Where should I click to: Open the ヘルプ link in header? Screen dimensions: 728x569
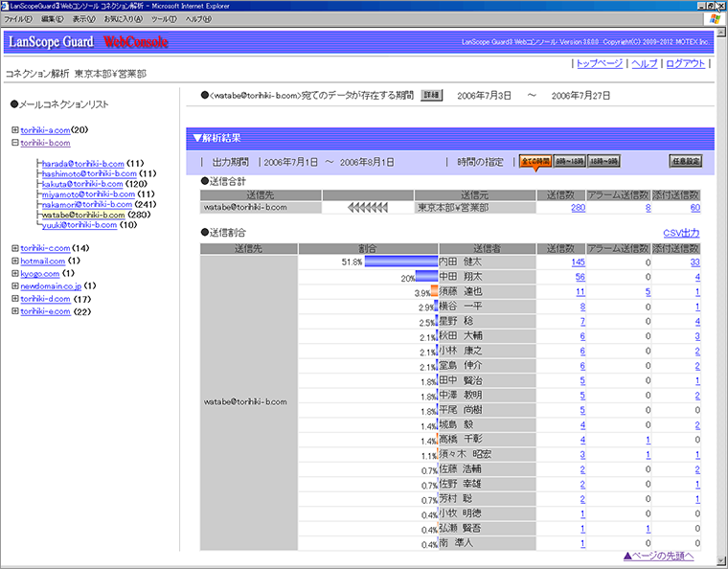[645, 63]
